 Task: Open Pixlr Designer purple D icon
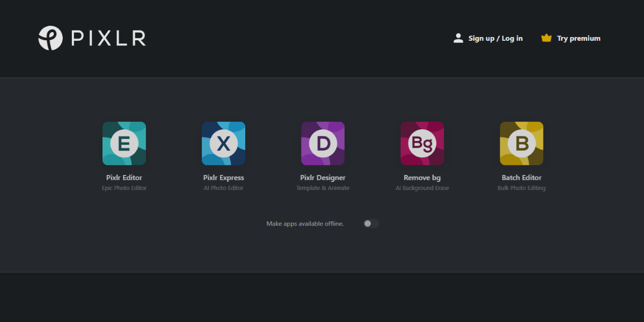tap(323, 143)
